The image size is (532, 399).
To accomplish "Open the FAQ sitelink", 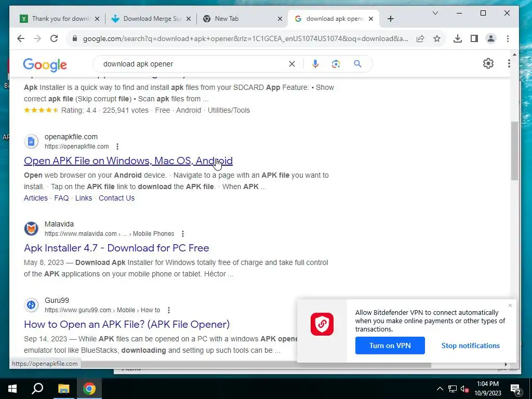I will pos(61,198).
